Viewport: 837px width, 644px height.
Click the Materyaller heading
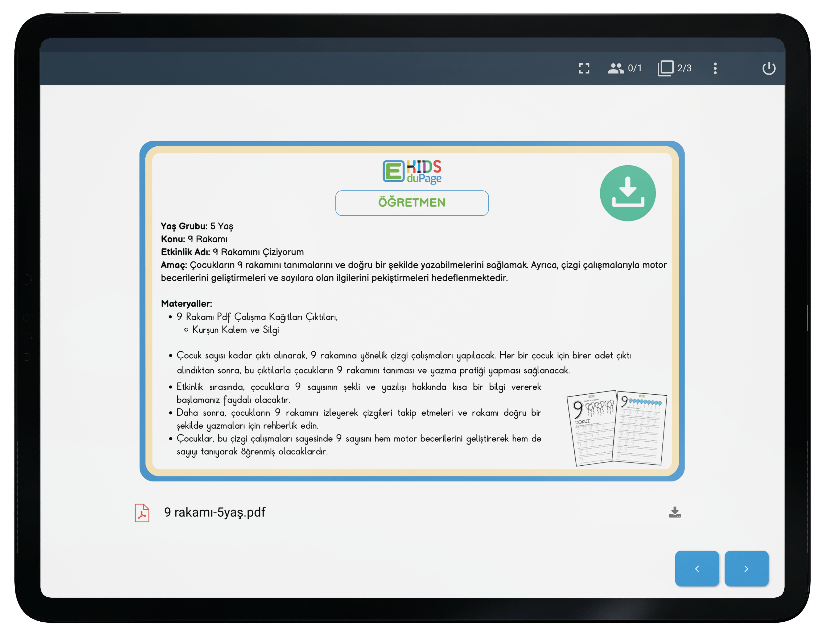(186, 303)
